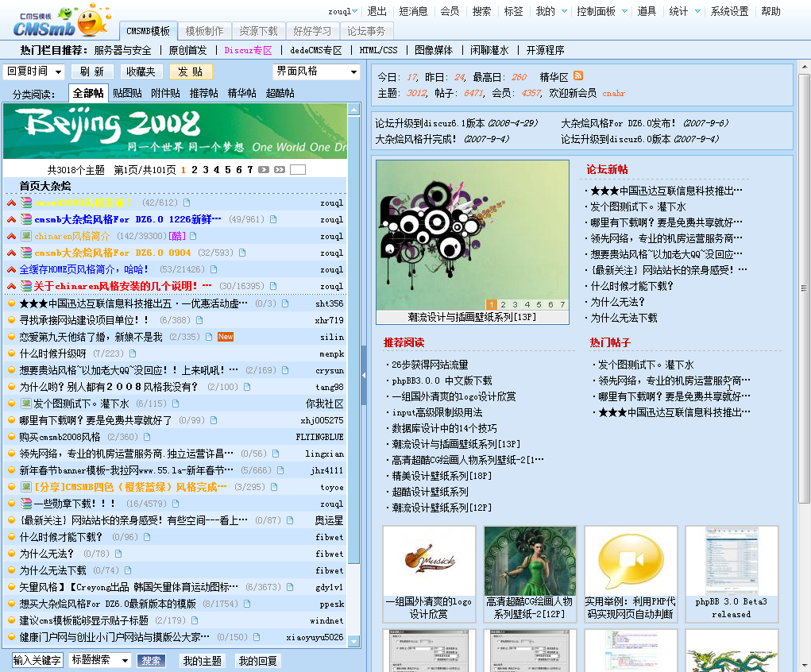
Task: Click pin arrow for 全缓存HOME页风格简介 thread
Action: click(11, 269)
